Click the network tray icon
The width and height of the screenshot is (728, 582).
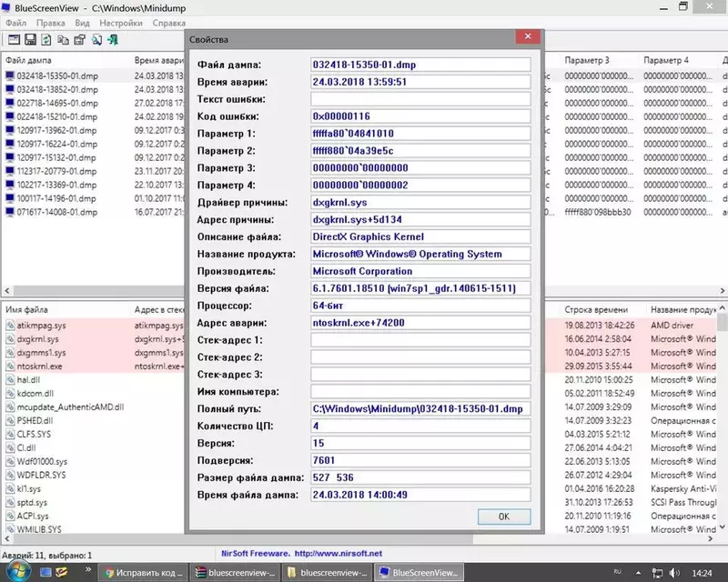click(x=657, y=573)
